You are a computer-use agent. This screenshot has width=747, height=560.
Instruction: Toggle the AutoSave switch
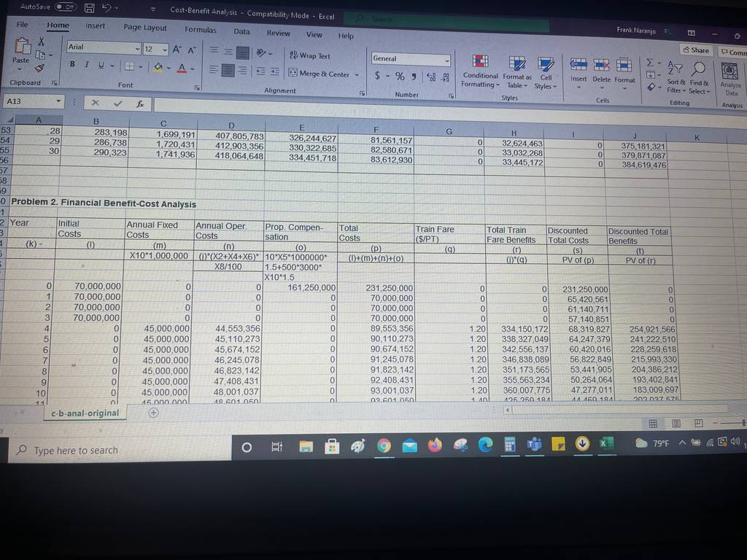pos(66,7)
